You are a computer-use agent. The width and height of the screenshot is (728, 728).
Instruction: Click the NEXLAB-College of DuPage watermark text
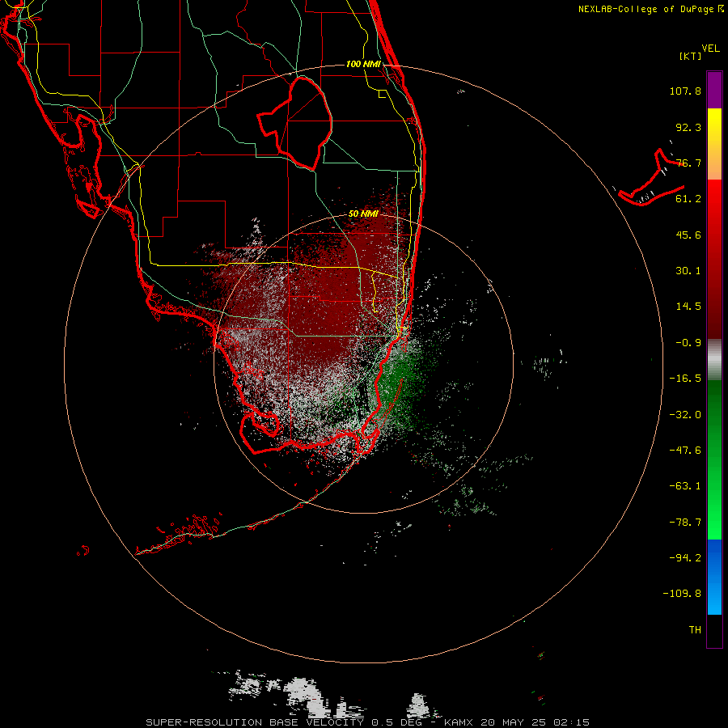point(650,9)
